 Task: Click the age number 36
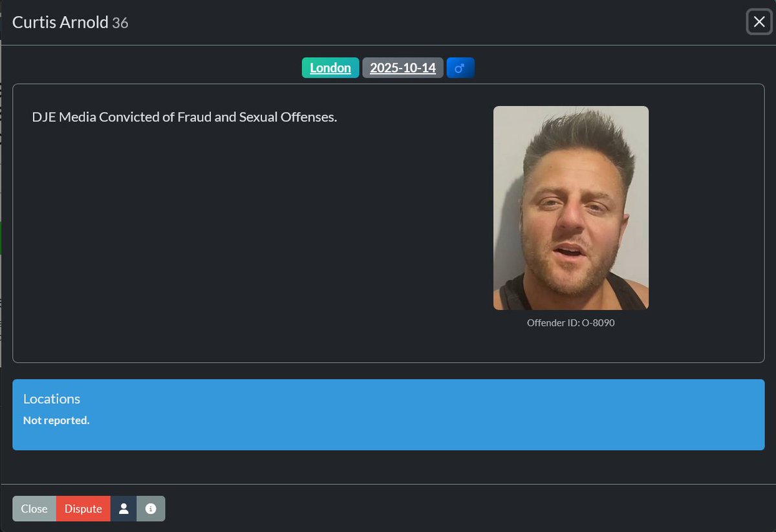click(x=120, y=23)
